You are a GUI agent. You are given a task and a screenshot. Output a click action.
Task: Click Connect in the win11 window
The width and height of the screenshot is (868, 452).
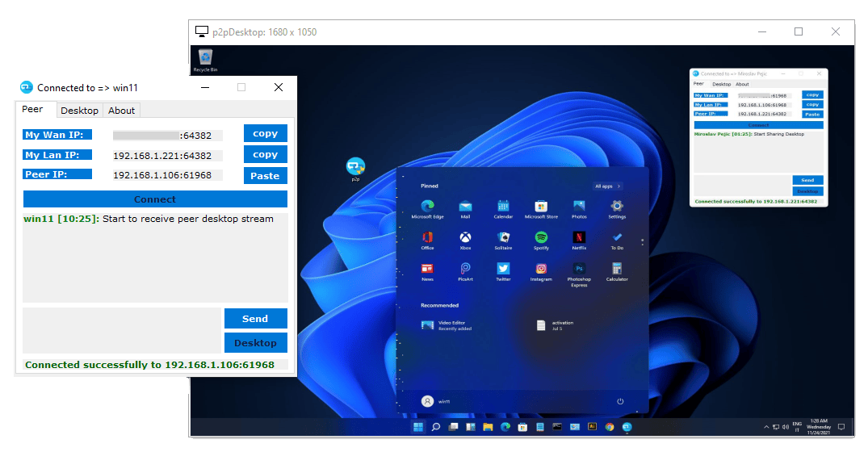[155, 199]
